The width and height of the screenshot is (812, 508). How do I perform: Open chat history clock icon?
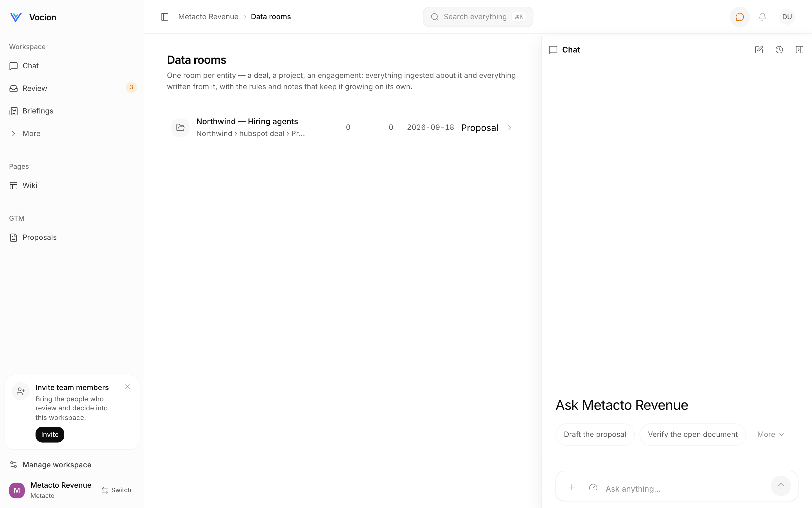(779, 50)
